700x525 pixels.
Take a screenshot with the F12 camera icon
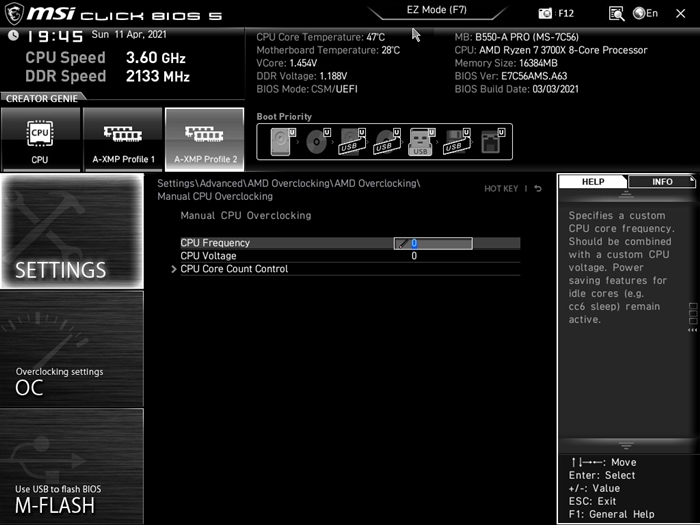[545, 13]
